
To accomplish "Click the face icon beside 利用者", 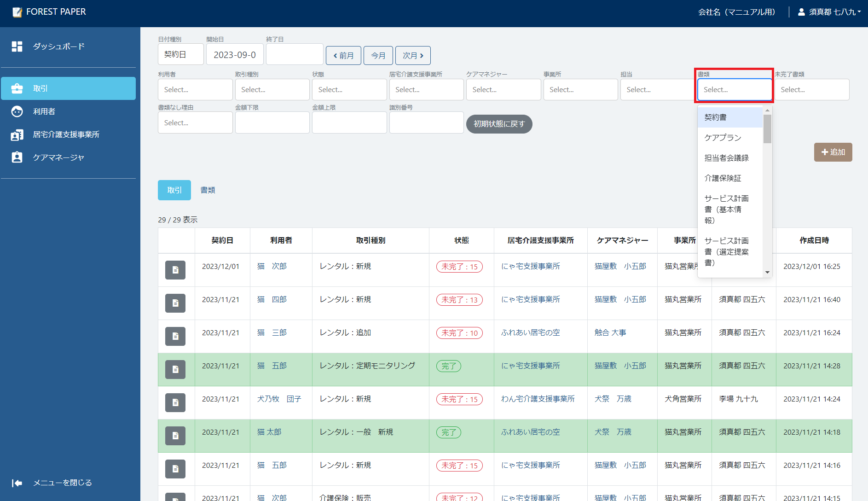I will (17, 111).
